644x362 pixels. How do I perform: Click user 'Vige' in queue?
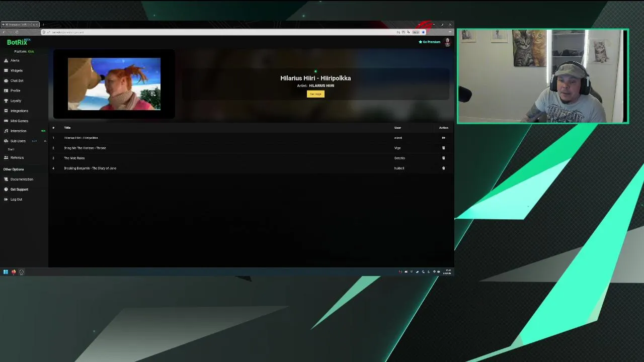[397, 148]
